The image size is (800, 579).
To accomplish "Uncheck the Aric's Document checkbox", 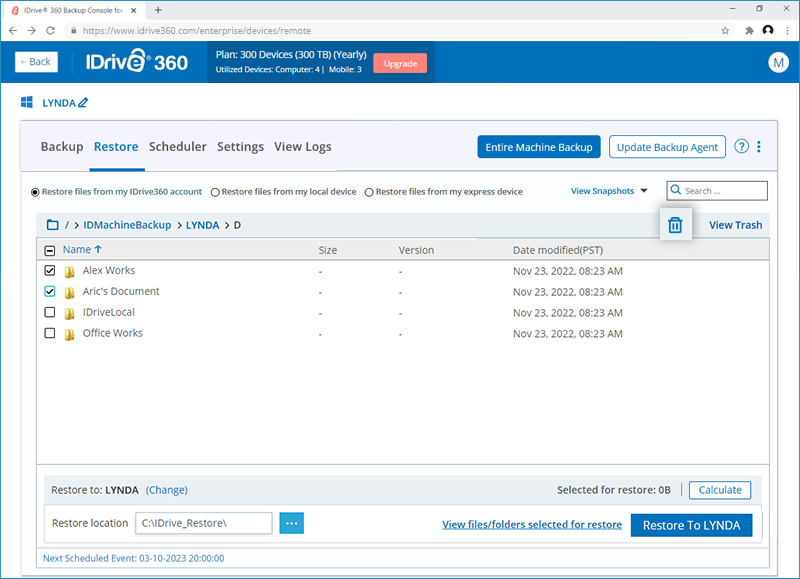I will [49, 291].
